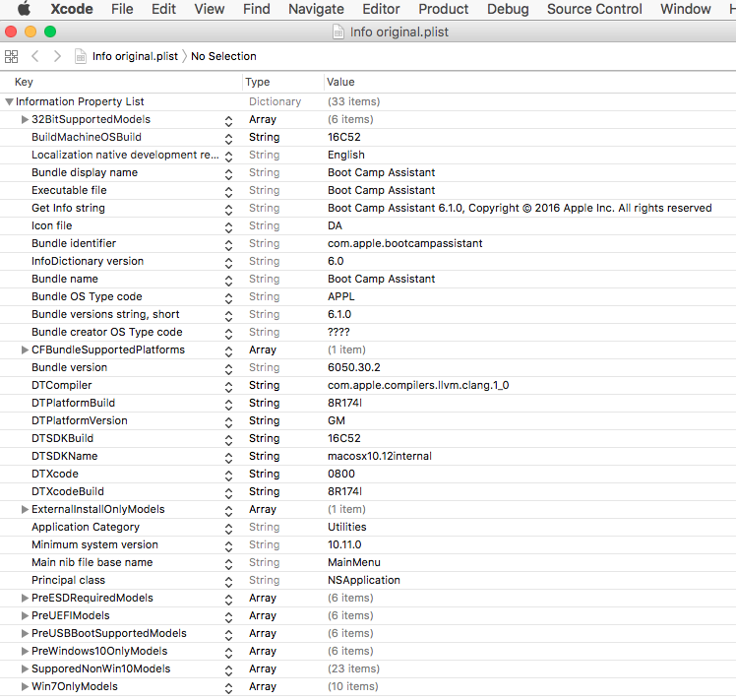This screenshot has height=700, width=736.
Task: Open the View menu
Action: pyautogui.click(x=210, y=9)
